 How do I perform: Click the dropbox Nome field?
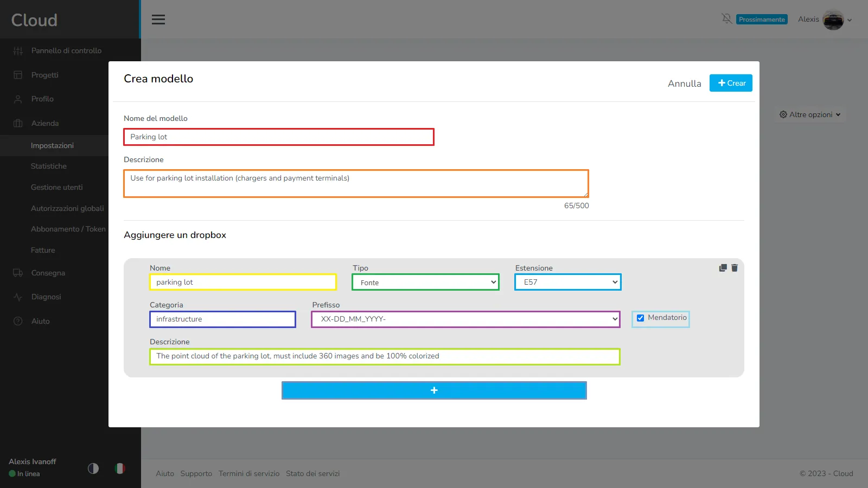243,282
